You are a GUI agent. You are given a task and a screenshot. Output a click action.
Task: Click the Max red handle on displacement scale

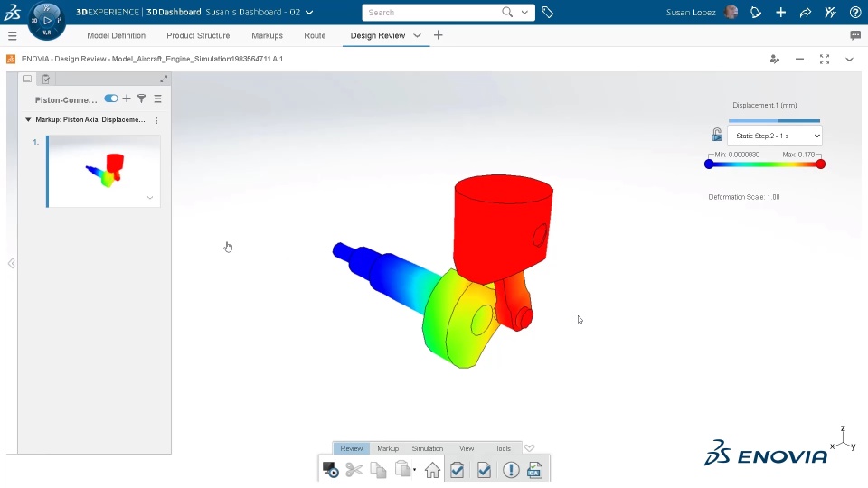pyautogui.click(x=820, y=164)
